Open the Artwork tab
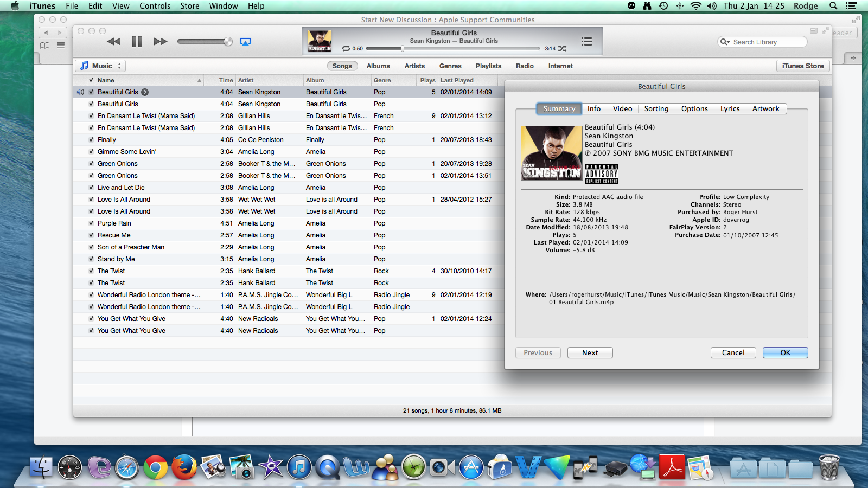868x488 pixels. (766, 108)
